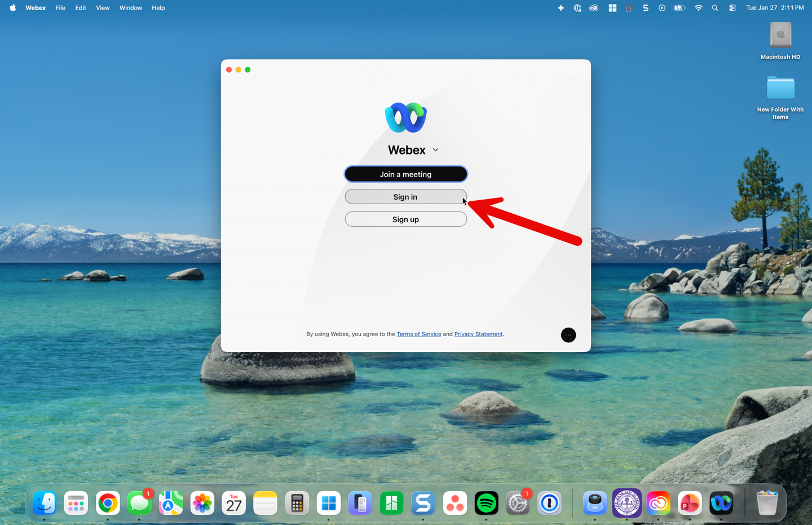This screenshot has width=812, height=525.
Task: Open Notes from the dock
Action: [266, 503]
